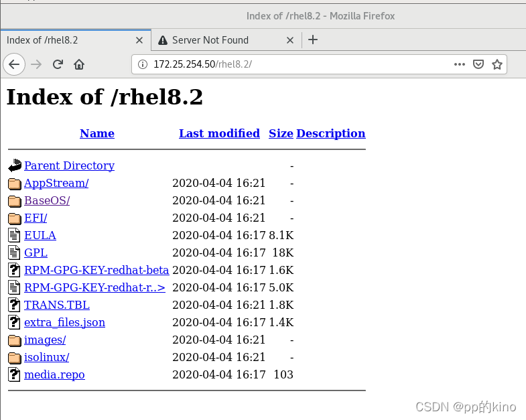Open the GPL file link
Image resolution: width=526 pixels, height=420 pixels.
[36, 253]
